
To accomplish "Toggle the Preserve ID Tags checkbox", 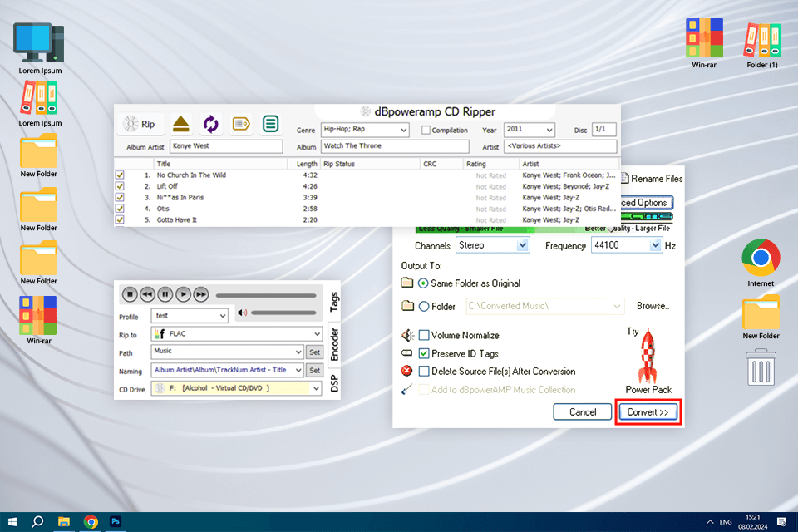I will [424, 353].
